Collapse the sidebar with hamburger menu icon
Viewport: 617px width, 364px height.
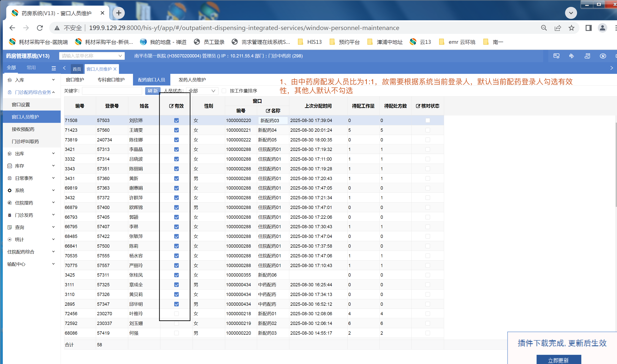click(x=54, y=68)
